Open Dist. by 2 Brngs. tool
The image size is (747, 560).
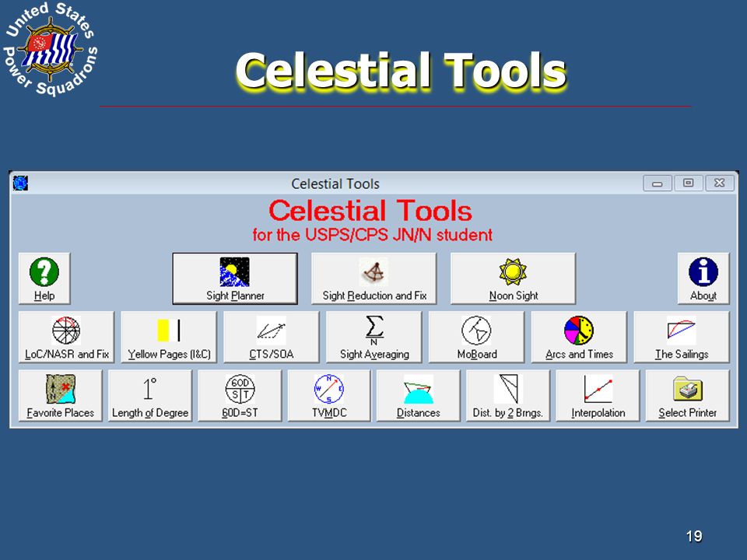508,395
